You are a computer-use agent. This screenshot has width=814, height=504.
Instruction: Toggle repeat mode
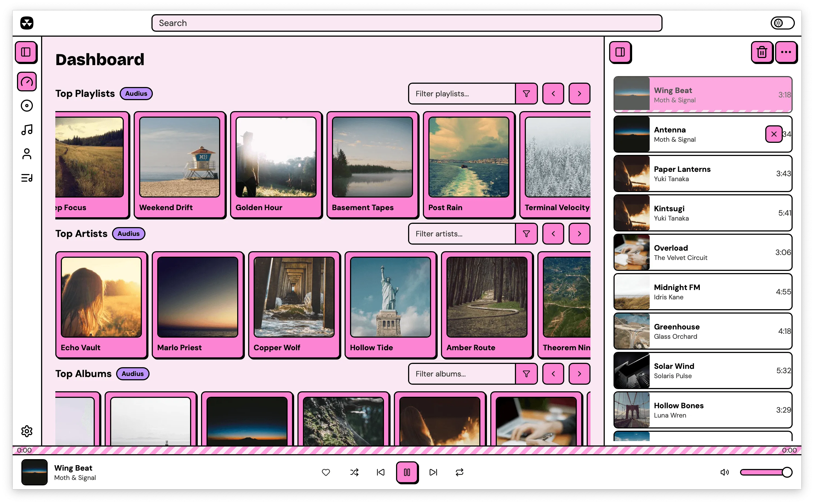[459, 472]
